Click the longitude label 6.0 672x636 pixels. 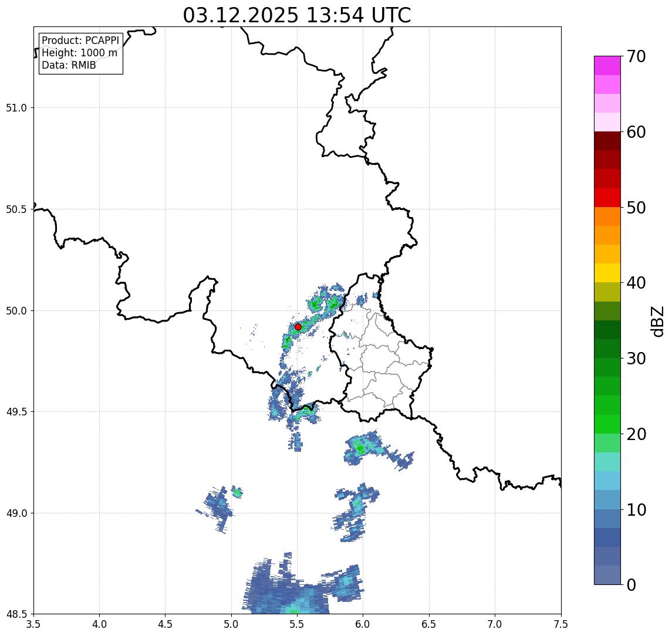click(363, 624)
